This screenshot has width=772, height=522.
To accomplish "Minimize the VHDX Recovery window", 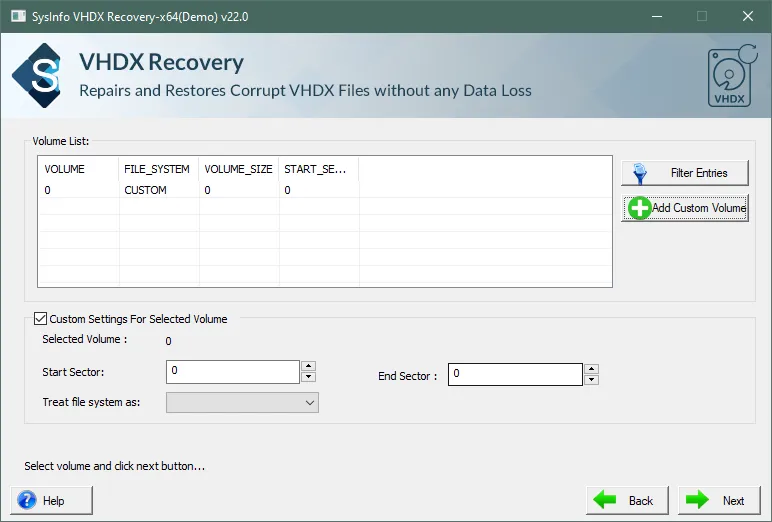I will tap(657, 16).
